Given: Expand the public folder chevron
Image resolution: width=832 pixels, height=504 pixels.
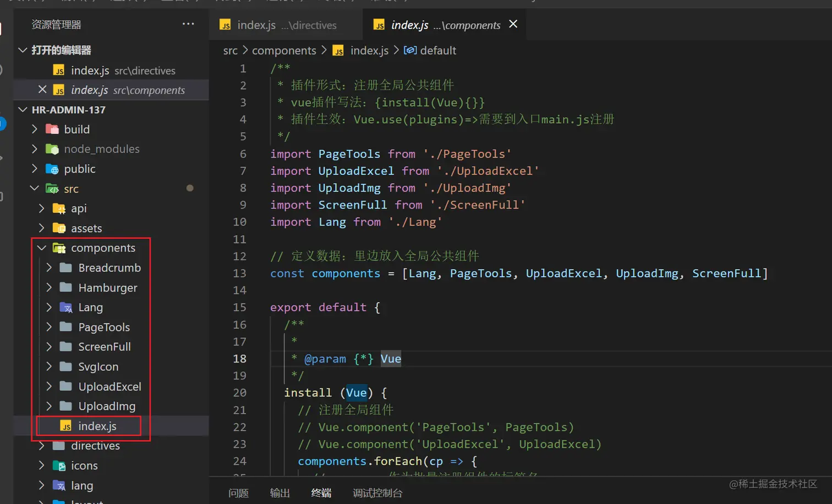Looking at the screenshot, I should coord(35,169).
